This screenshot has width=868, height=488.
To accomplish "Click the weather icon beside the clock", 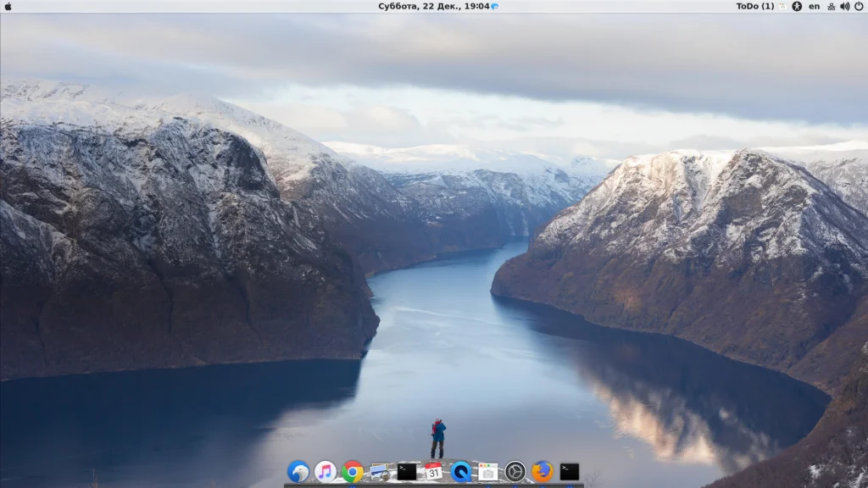I will tap(495, 6).
